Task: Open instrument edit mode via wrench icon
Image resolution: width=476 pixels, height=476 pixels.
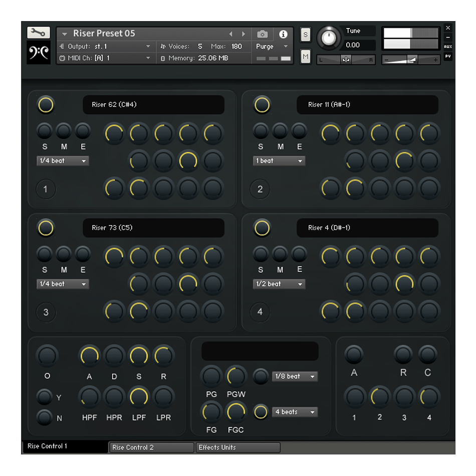Action: tap(38, 33)
